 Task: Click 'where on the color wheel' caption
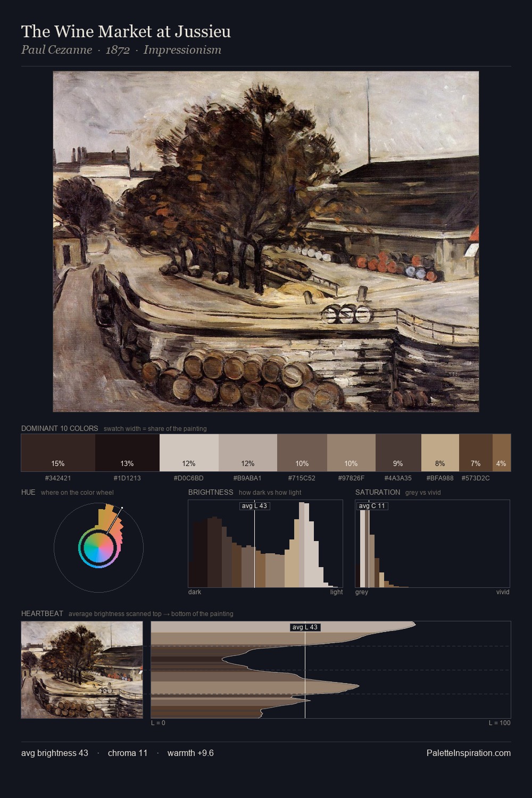click(77, 493)
